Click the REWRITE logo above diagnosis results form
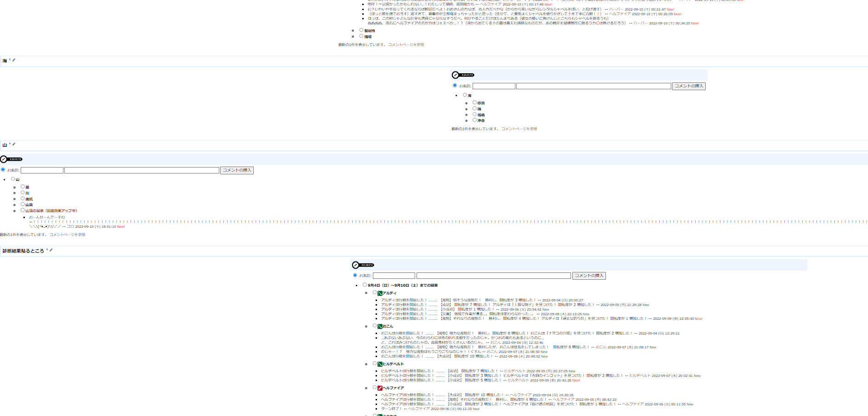Screen dimensions: 868x416 [x=363, y=265]
